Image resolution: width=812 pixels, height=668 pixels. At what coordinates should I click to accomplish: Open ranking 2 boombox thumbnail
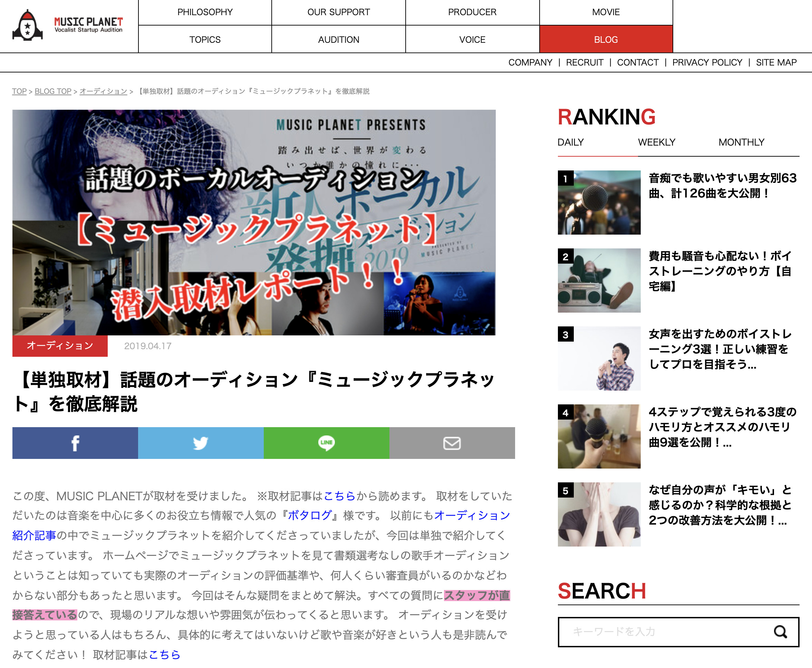599,280
